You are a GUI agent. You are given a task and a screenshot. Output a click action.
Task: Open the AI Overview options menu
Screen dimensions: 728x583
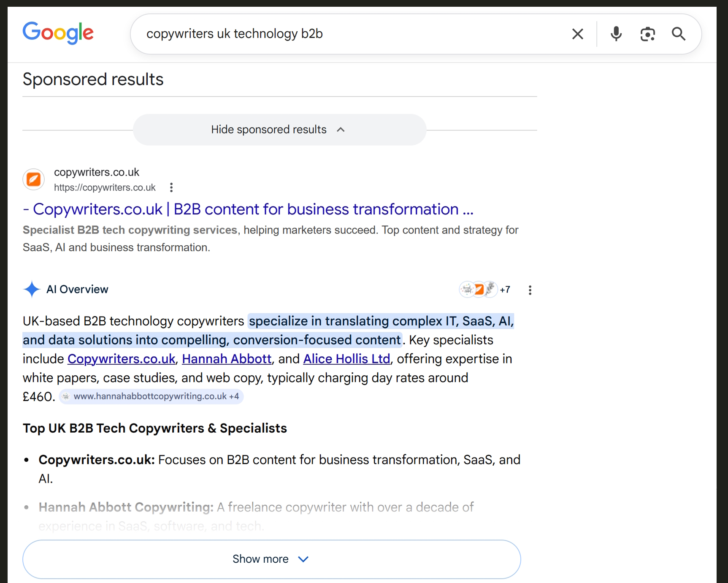(x=530, y=290)
